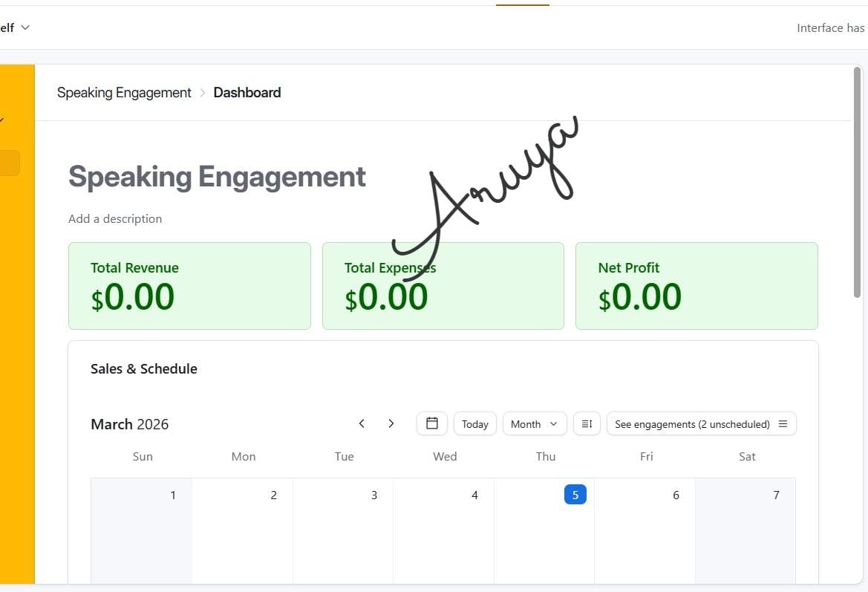
Task: Select calendar day 1
Action: (x=173, y=495)
